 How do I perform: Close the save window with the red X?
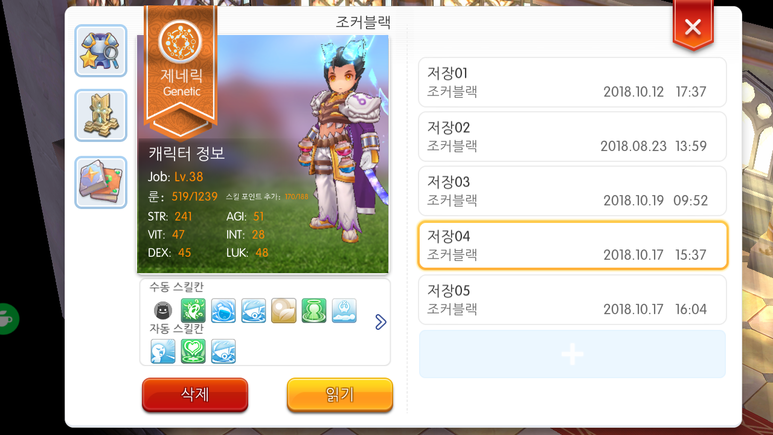[693, 27]
